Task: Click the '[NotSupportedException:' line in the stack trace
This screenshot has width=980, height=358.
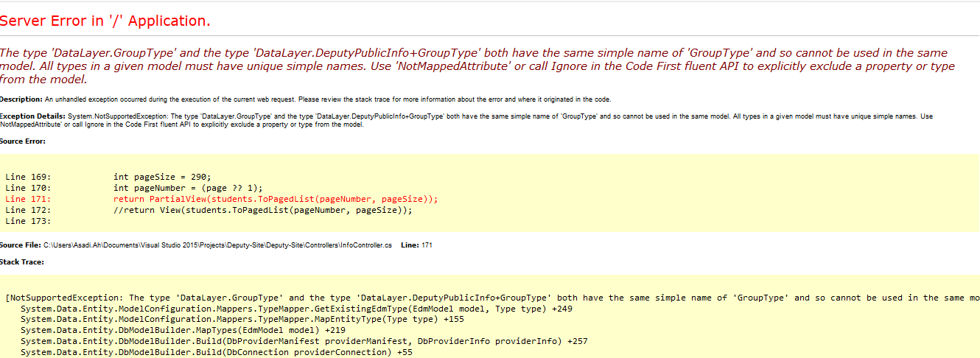Action: click(x=66, y=298)
